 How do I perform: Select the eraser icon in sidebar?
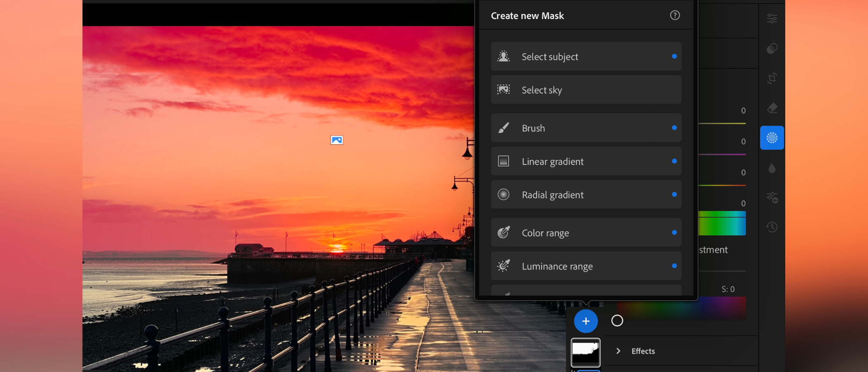pyautogui.click(x=772, y=108)
